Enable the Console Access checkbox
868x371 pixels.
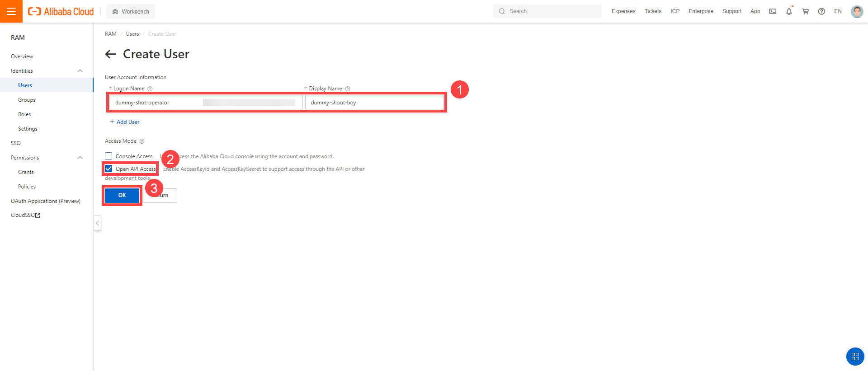[108, 156]
